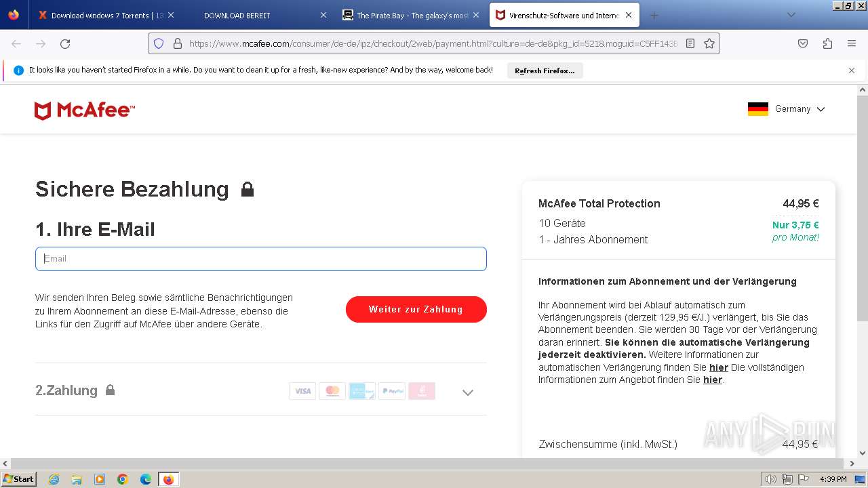This screenshot has height=488, width=868.
Task: Click Sichere Bezahlung padlock icon
Action: 248,189
